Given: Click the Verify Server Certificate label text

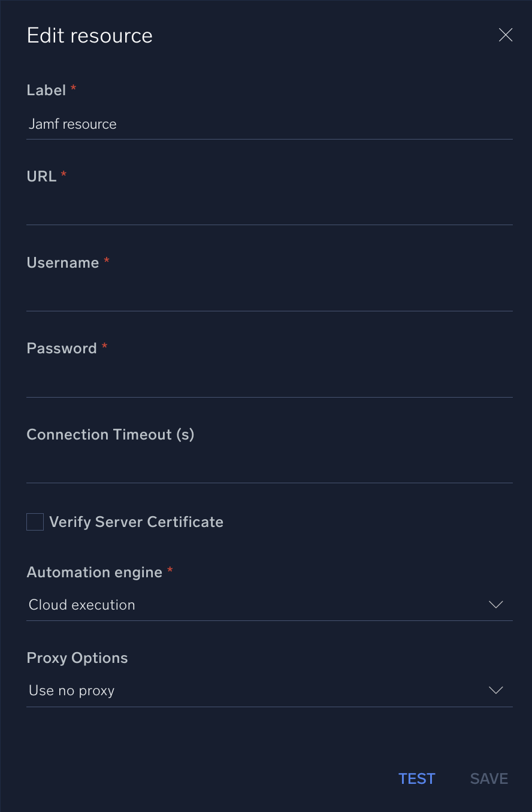Looking at the screenshot, I should click(136, 522).
